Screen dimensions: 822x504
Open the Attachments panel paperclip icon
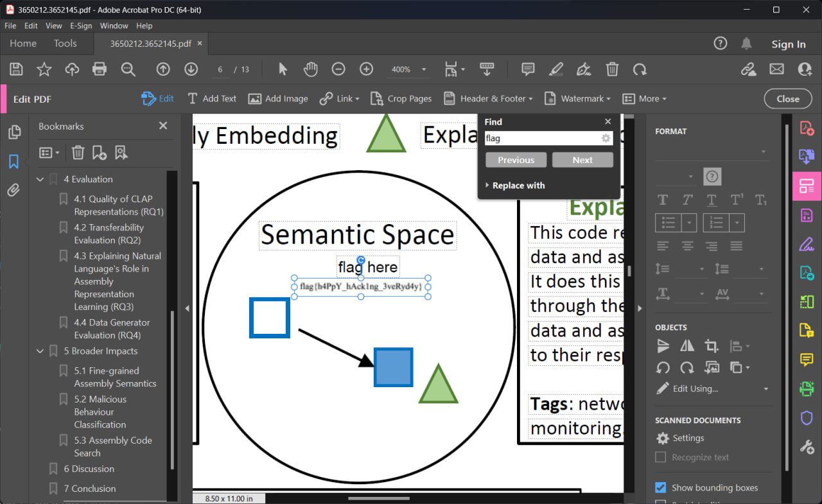(13, 191)
